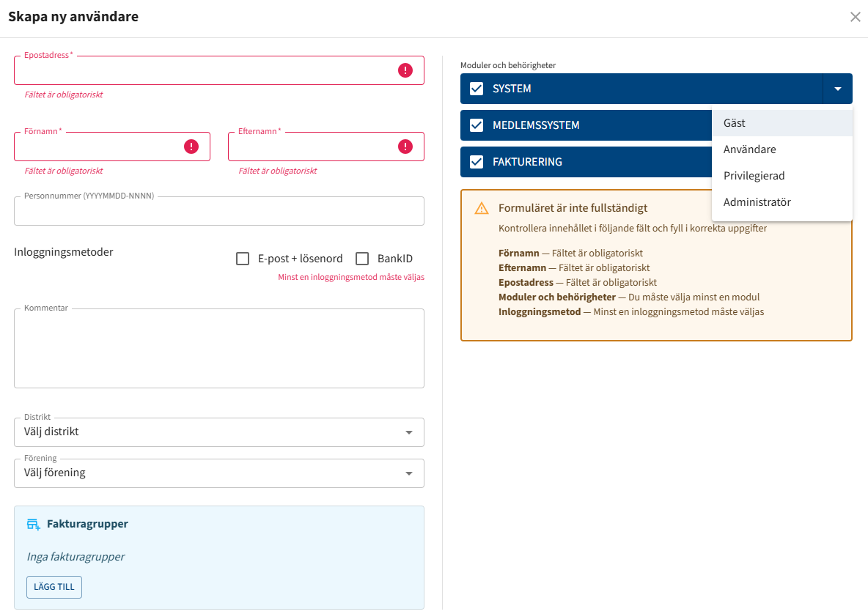
Task: Uncheck the FAKTURERING module checkbox
Action: (477, 162)
